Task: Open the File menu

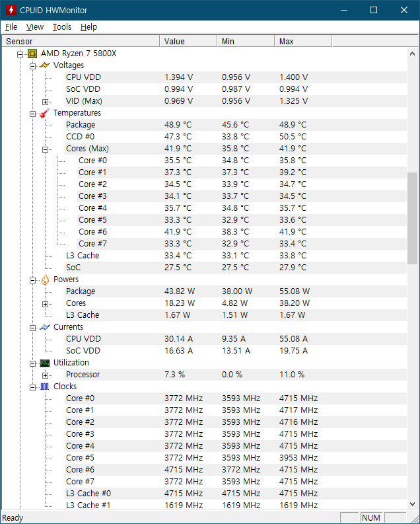Action: pyautogui.click(x=11, y=27)
